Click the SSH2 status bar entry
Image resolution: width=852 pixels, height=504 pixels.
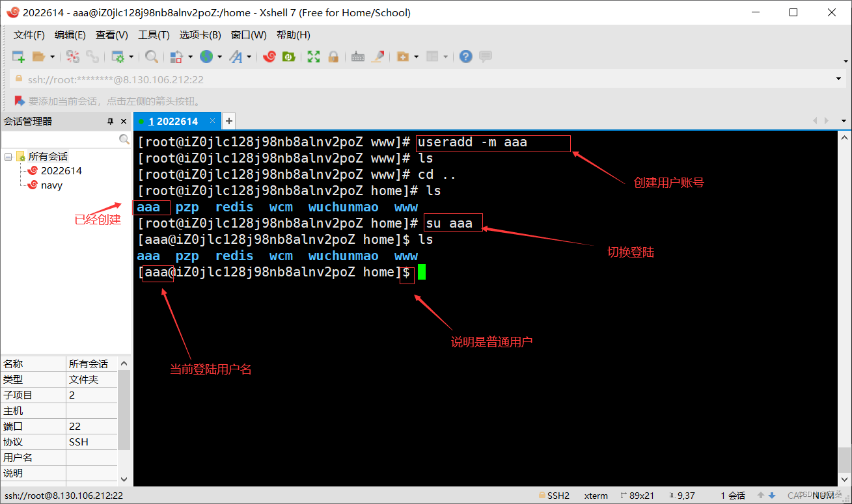point(554,496)
